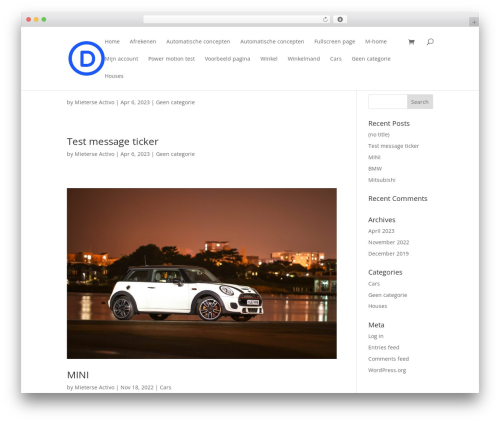Open the MINI post title below image

78,375
